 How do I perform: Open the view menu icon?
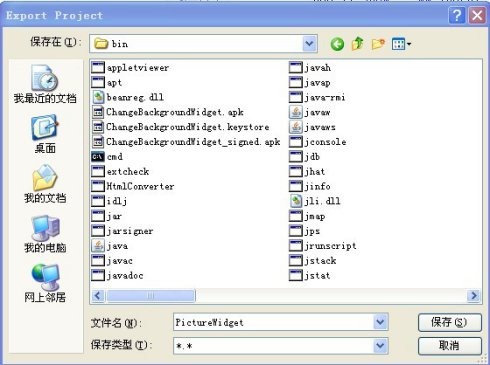(401, 44)
